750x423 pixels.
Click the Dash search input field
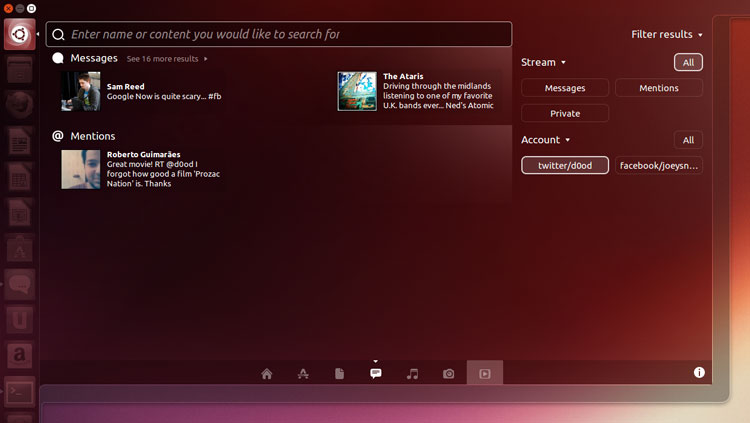pyautogui.click(x=280, y=34)
